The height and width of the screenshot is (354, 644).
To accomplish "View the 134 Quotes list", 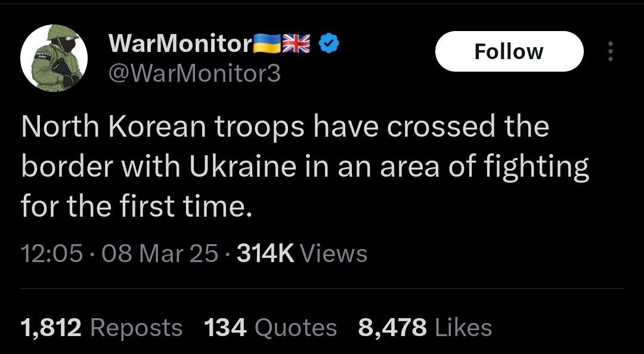I will 270,328.
